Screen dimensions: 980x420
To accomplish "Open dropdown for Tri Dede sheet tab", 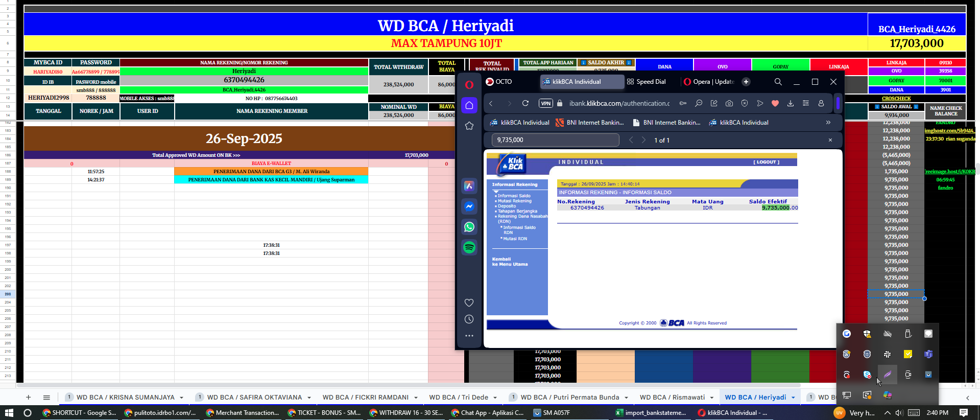I will pos(495,398).
